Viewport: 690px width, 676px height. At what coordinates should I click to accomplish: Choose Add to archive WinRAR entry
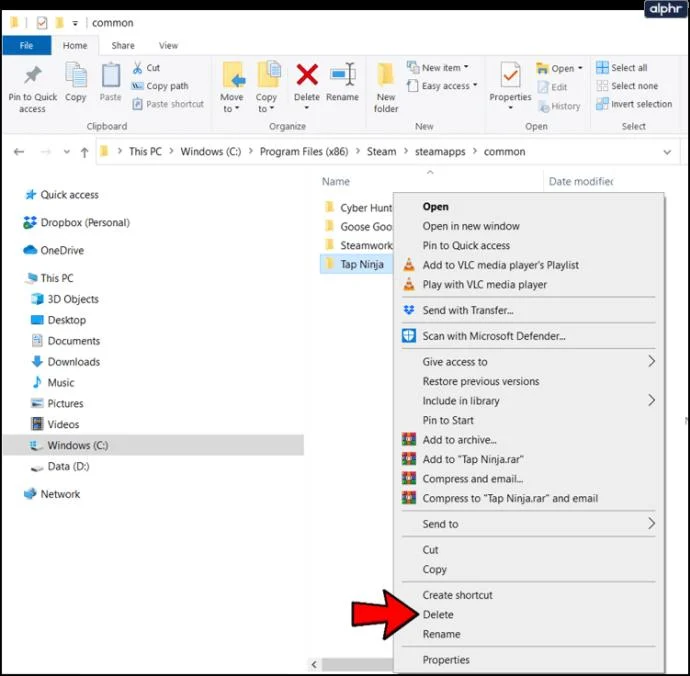(459, 440)
